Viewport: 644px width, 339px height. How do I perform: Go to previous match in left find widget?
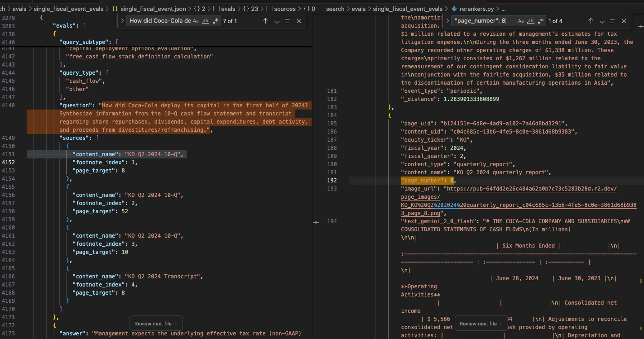[x=266, y=21]
